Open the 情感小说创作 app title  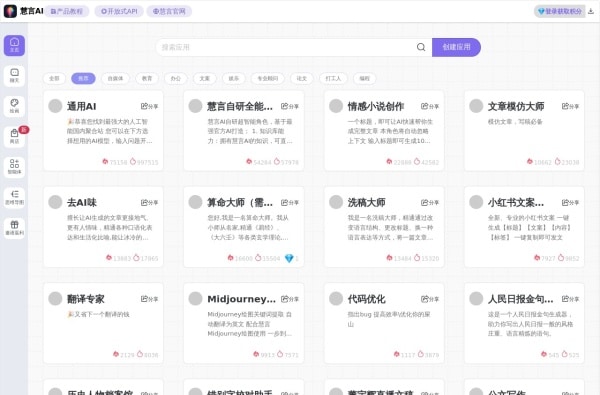[375, 106]
